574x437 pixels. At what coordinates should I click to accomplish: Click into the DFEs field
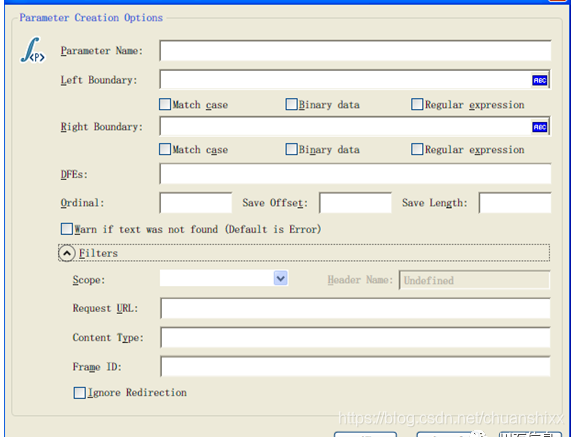tap(355, 174)
